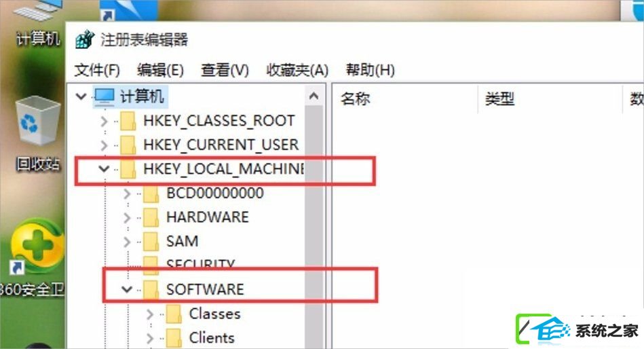Open the Recycle Bin desktop icon

coord(37,120)
